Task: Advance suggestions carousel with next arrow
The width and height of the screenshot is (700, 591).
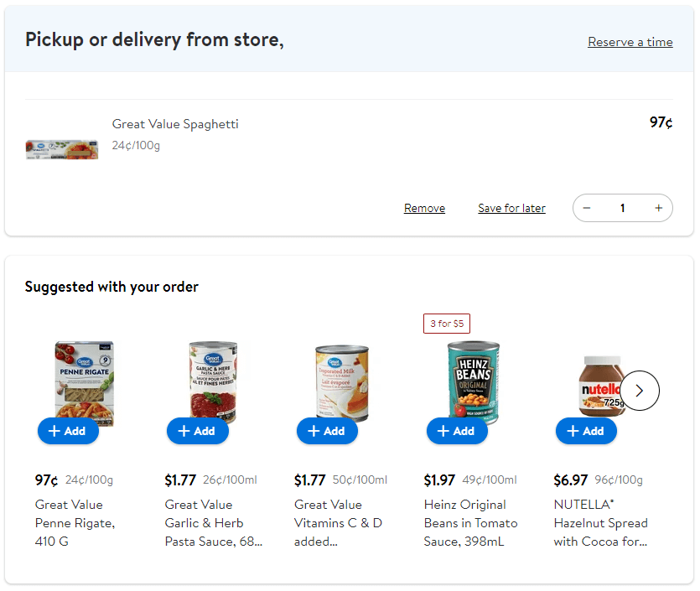Action: pos(639,391)
